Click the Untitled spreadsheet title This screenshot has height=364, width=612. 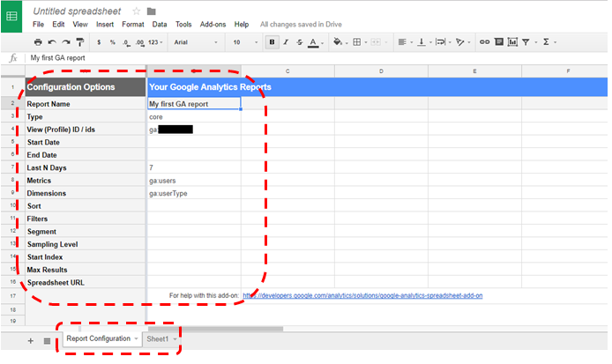tap(77, 11)
